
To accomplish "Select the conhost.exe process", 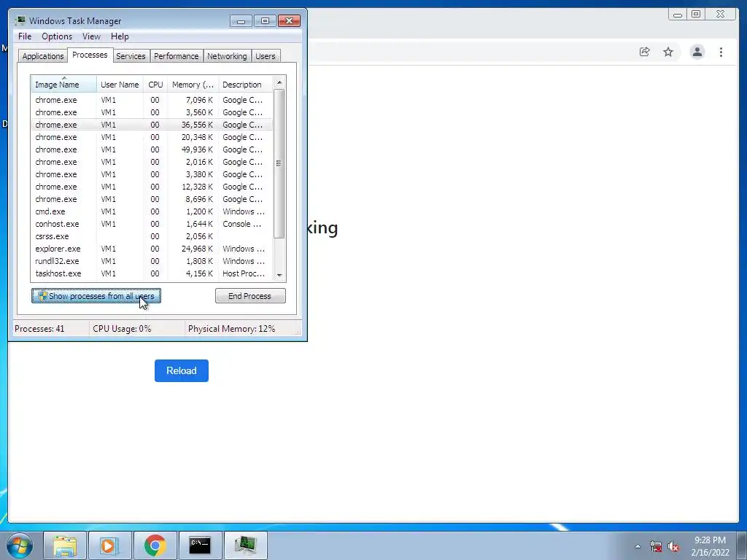I will 152,224.
